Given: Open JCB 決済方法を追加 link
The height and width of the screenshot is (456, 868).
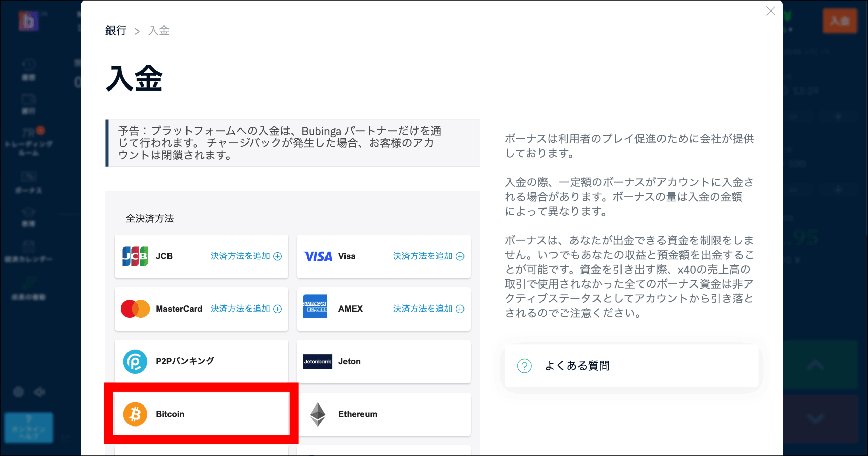Looking at the screenshot, I should (x=246, y=256).
